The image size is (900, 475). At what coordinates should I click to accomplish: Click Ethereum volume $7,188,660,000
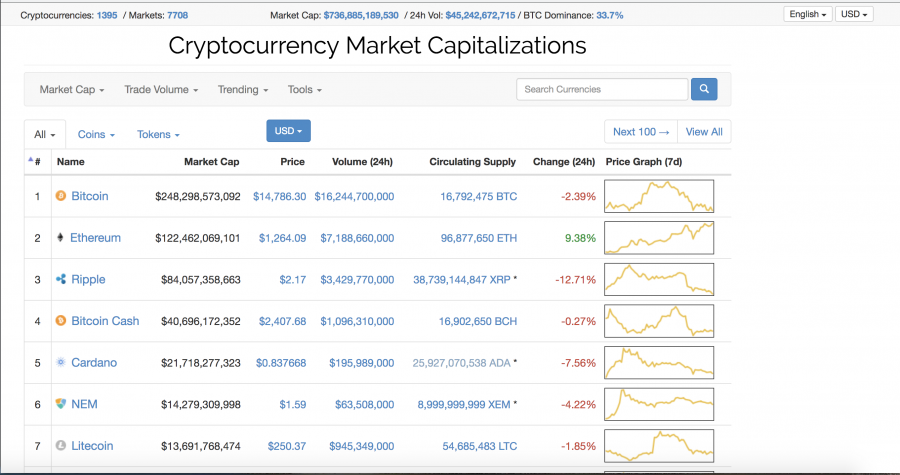(357, 238)
